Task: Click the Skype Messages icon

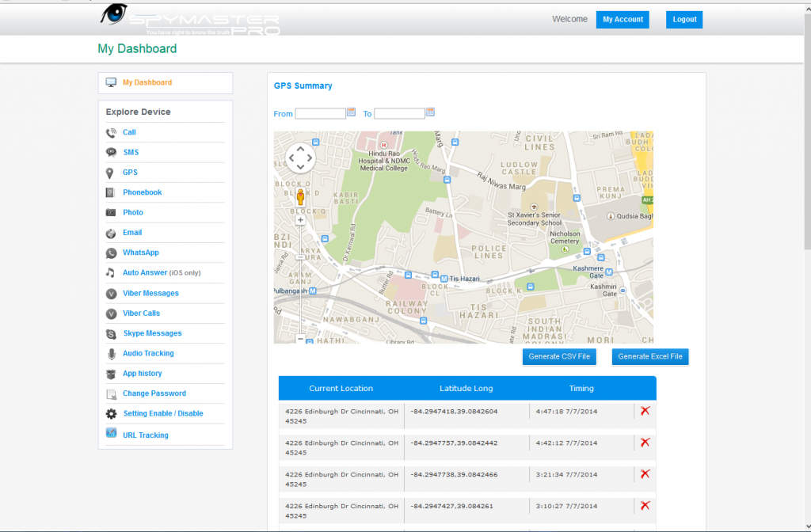Action: click(111, 334)
